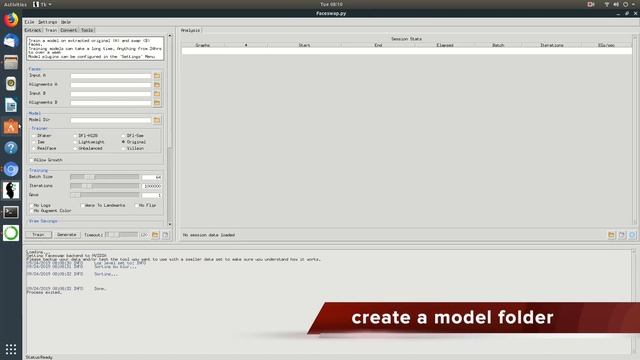
Task: Open volume indicator in top bar
Action: [616, 4]
